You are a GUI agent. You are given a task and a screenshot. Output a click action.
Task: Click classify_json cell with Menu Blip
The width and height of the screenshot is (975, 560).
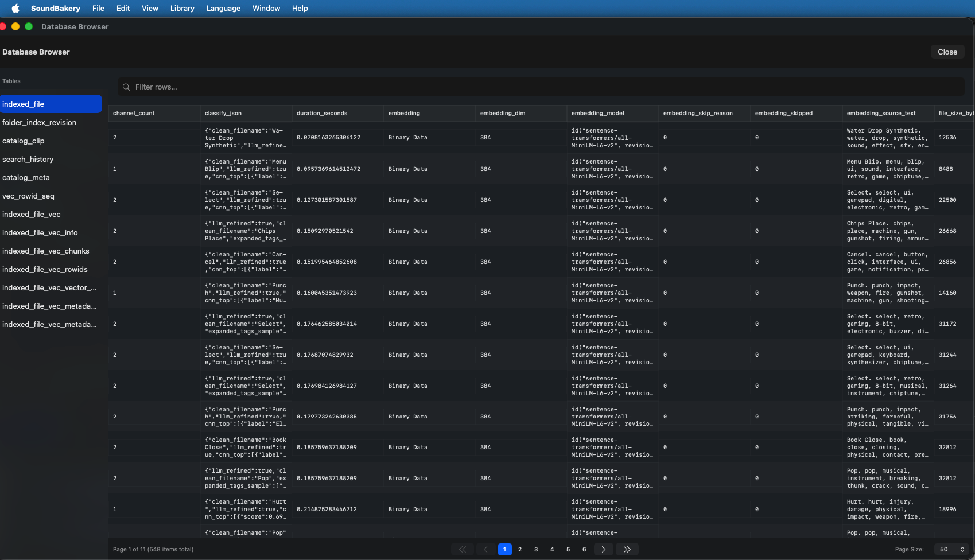coord(246,169)
